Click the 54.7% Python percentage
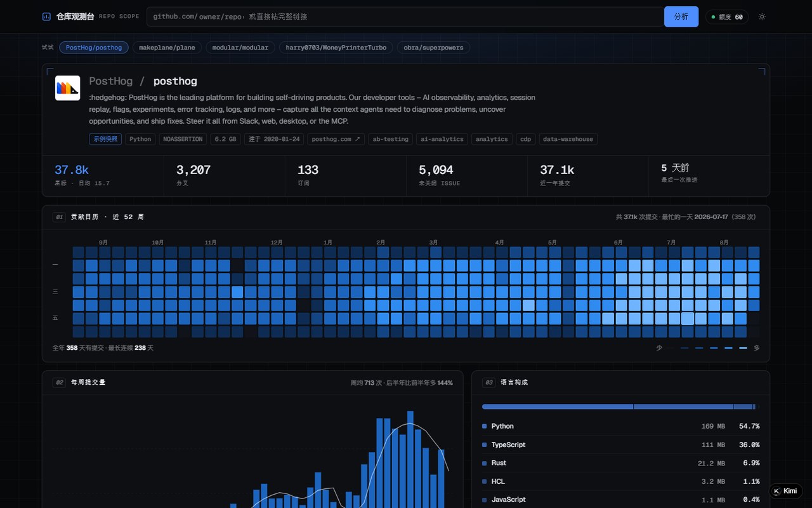The height and width of the screenshot is (508, 812). pyautogui.click(x=749, y=426)
